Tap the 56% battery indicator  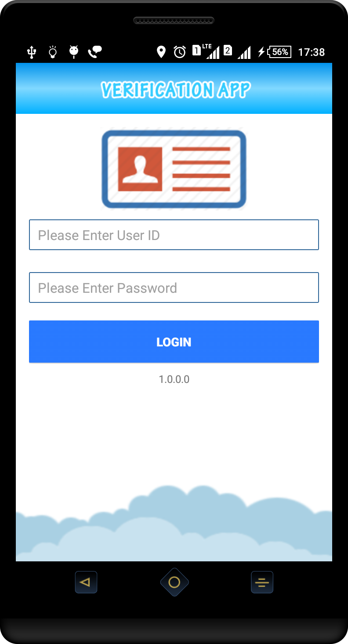coord(274,52)
